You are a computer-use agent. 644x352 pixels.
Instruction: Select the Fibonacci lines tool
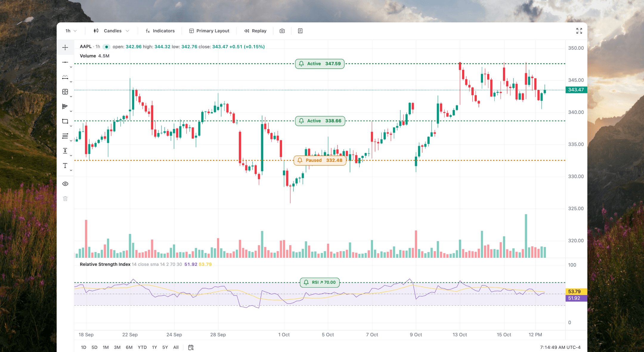[x=65, y=136]
